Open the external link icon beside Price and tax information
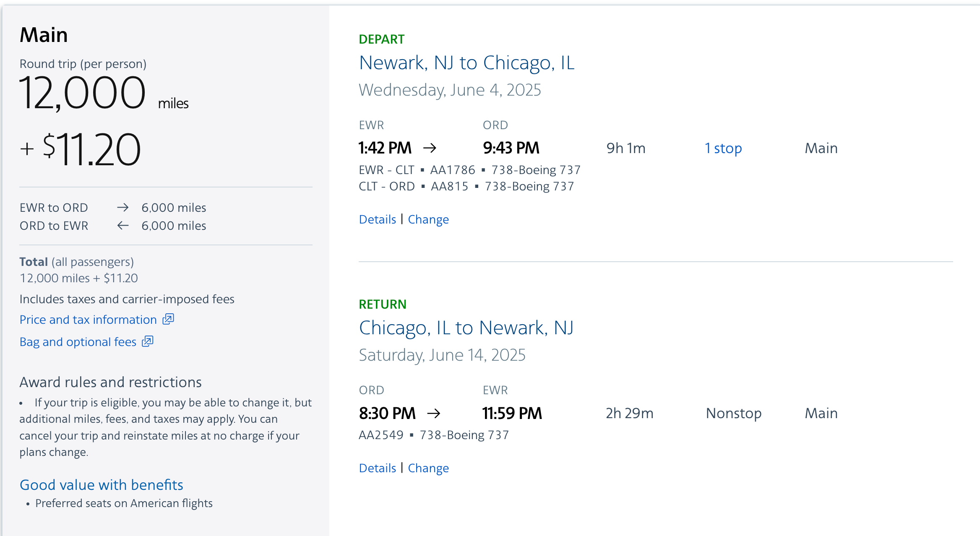 (167, 319)
